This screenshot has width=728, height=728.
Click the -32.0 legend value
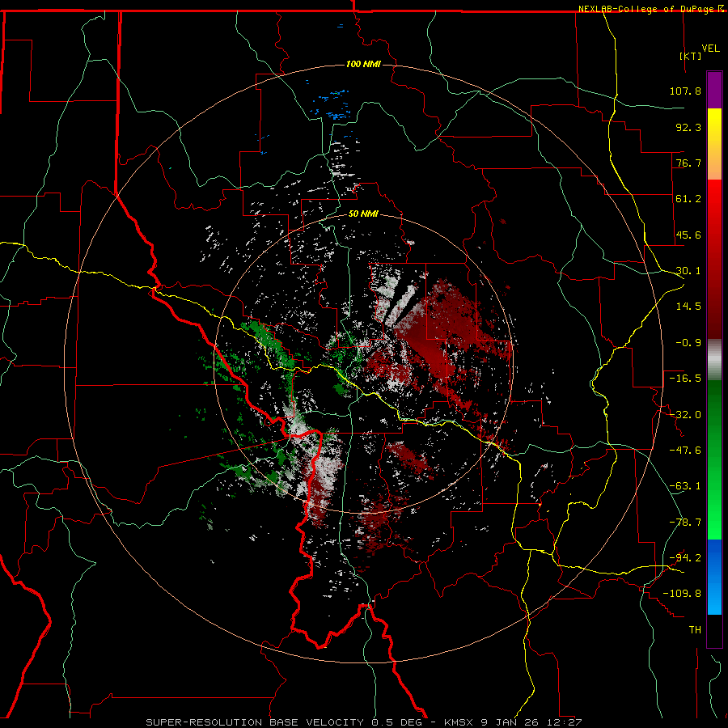coord(685,415)
